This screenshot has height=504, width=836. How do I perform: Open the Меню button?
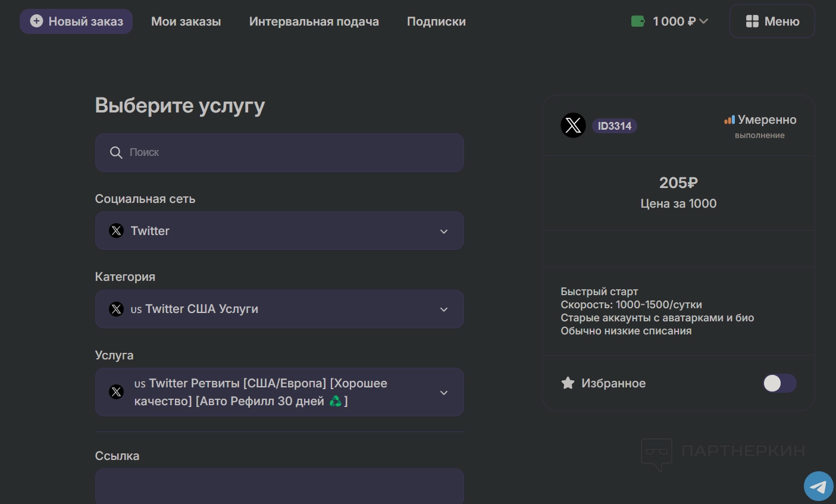click(x=772, y=21)
